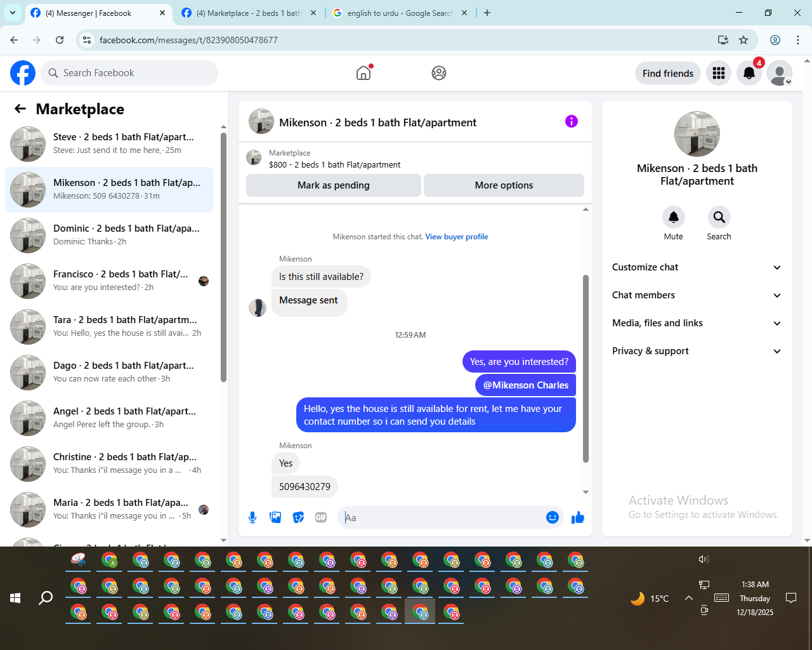Image resolution: width=812 pixels, height=650 pixels.
Task: Expand Media, files and links section
Action: click(x=697, y=323)
